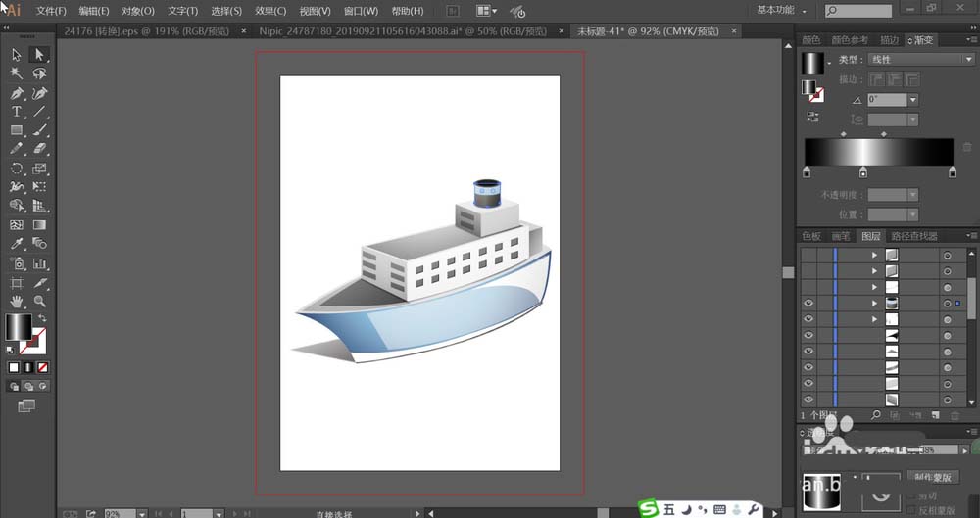Image resolution: width=980 pixels, height=518 pixels.
Task: Click target circle of selected funnel layer
Action: (x=948, y=304)
